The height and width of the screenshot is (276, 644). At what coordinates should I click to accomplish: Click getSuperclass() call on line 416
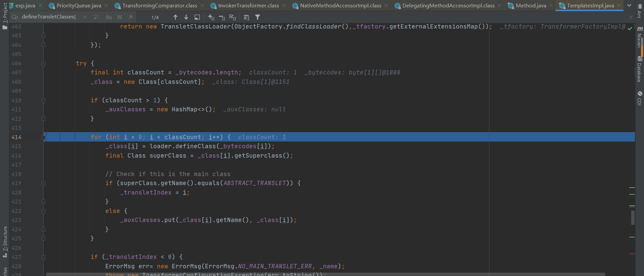(x=262, y=156)
